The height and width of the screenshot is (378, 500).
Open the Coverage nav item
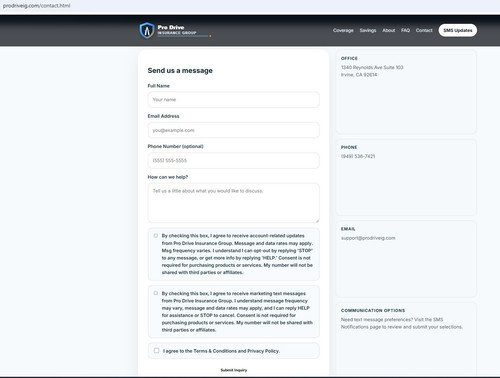coord(343,30)
